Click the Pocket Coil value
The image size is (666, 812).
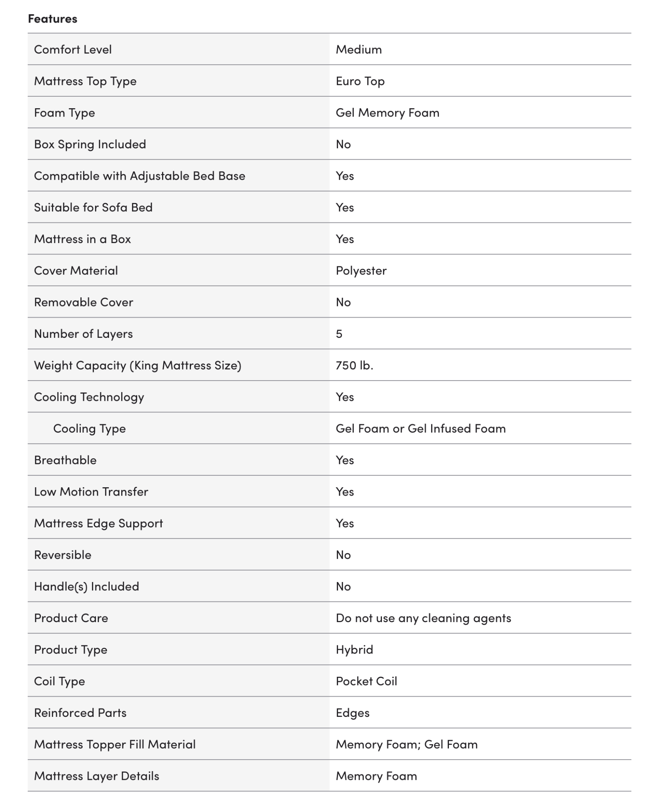pos(366,681)
